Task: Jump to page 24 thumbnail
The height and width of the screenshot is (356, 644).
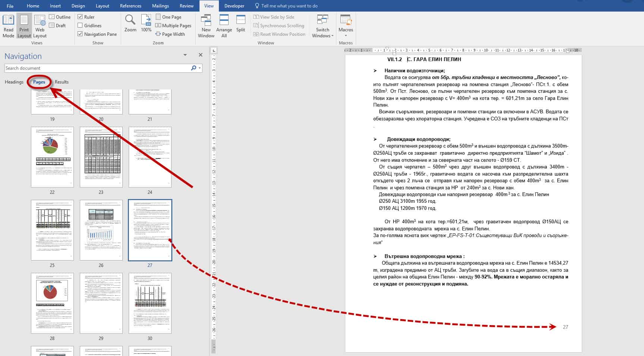Action: pyautogui.click(x=150, y=157)
